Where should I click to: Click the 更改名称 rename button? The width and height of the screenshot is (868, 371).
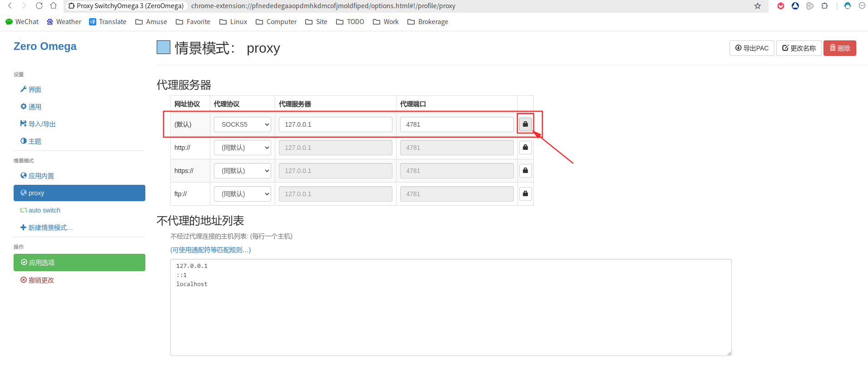tap(799, 48)
